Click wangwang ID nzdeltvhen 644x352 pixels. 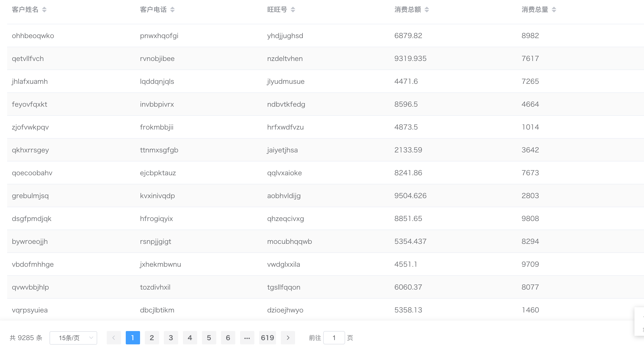tap(285, 59)
